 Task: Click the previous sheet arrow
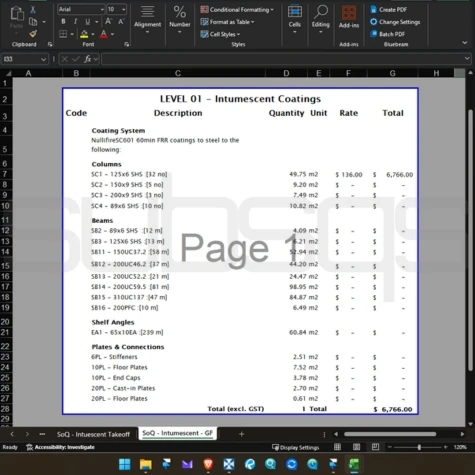click(x=12, y=434)
